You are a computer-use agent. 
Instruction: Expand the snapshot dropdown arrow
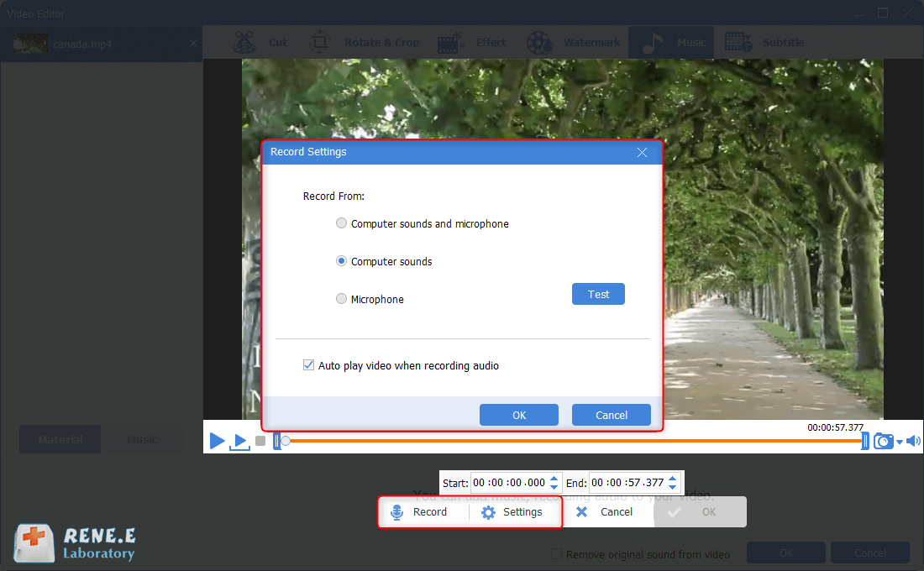900,443
